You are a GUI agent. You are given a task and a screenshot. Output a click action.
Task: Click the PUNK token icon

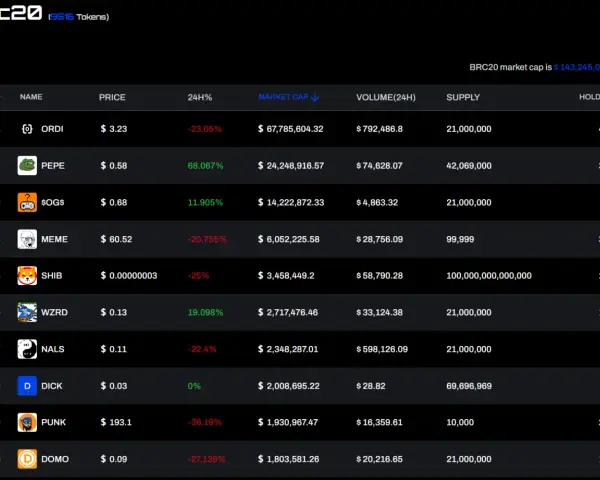coord(27,422)
